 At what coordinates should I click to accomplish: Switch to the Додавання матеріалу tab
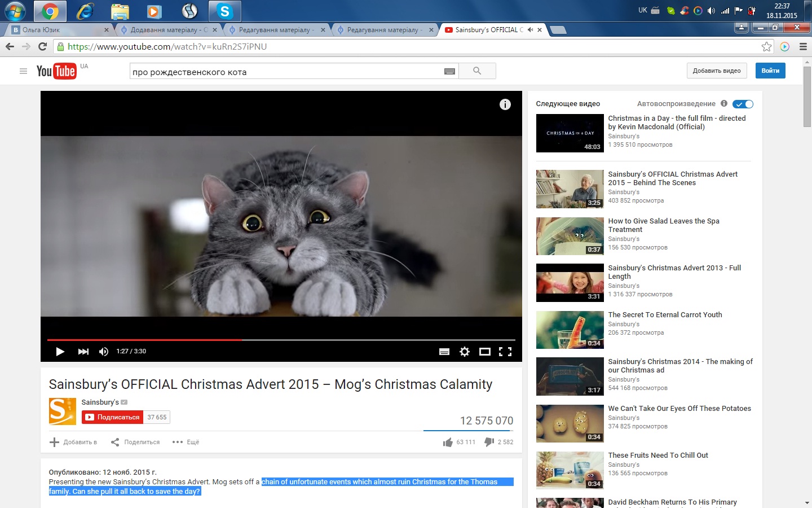(x=168, y=30)
